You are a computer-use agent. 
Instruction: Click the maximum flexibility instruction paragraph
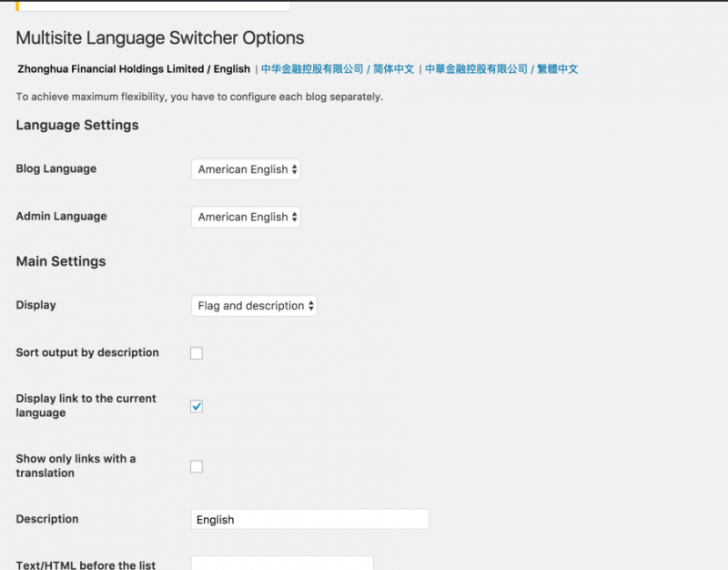point(199,97)
